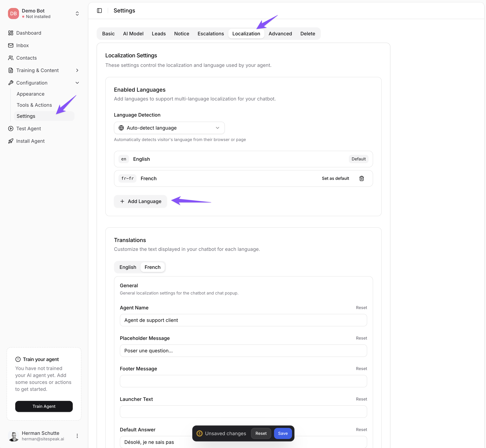Open Inbox via envelope icon

[x=11, y=45]
